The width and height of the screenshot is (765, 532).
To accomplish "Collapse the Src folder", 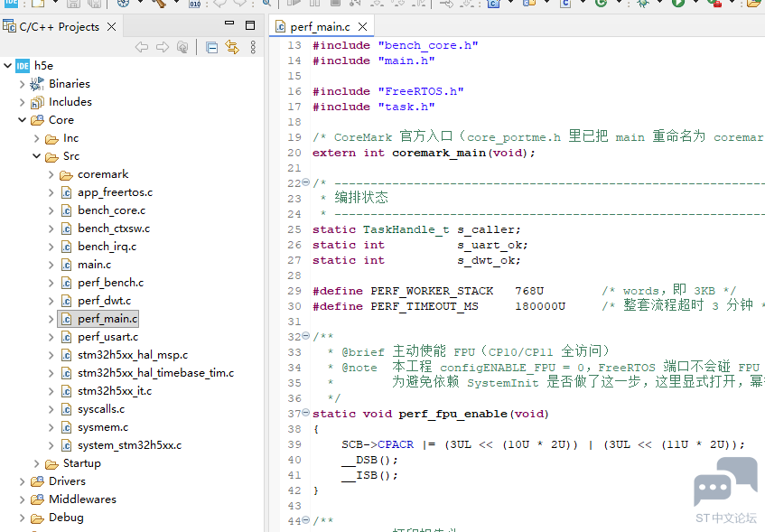I will pyautogui.click(x=37, y=156).
